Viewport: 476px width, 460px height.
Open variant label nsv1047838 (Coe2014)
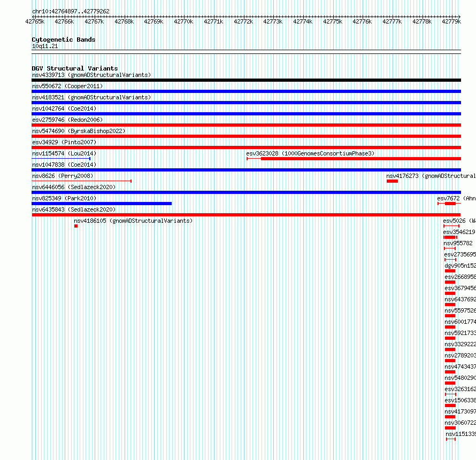[64, 165]
